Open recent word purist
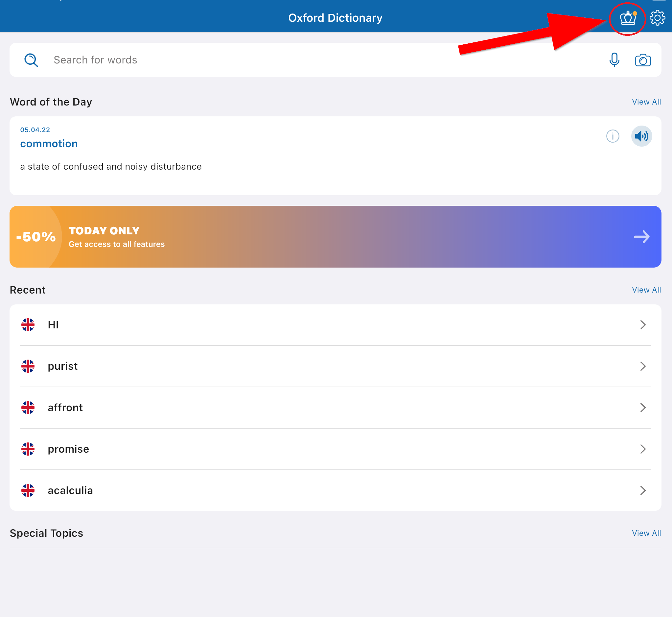The width and height of the screenshot is (672, 617). pos(335,366)
